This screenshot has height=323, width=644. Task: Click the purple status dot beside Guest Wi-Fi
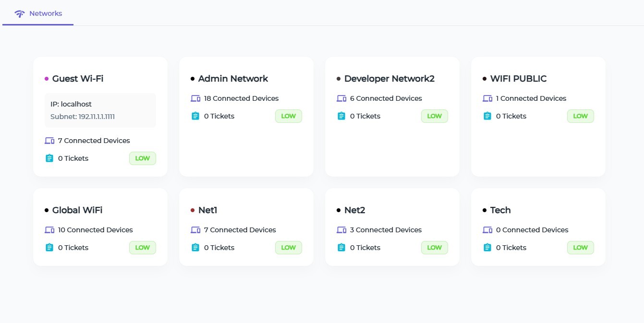tap(47, 79)
